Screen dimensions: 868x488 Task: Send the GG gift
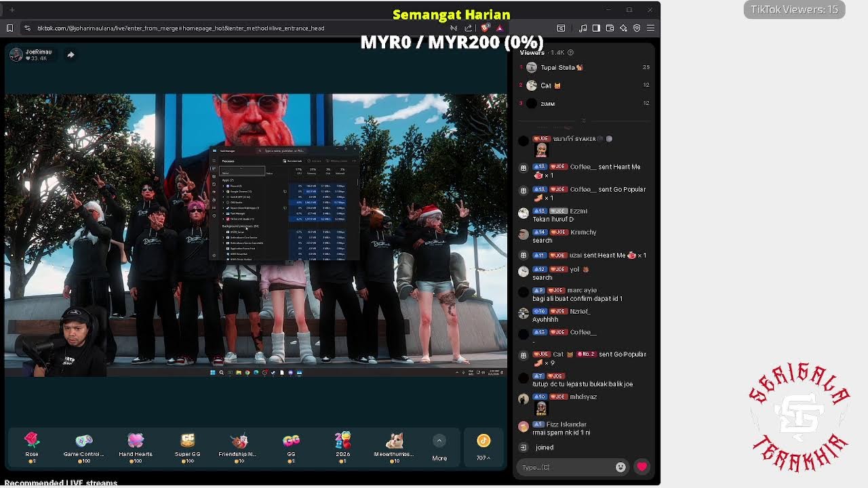tap(291, 447)
